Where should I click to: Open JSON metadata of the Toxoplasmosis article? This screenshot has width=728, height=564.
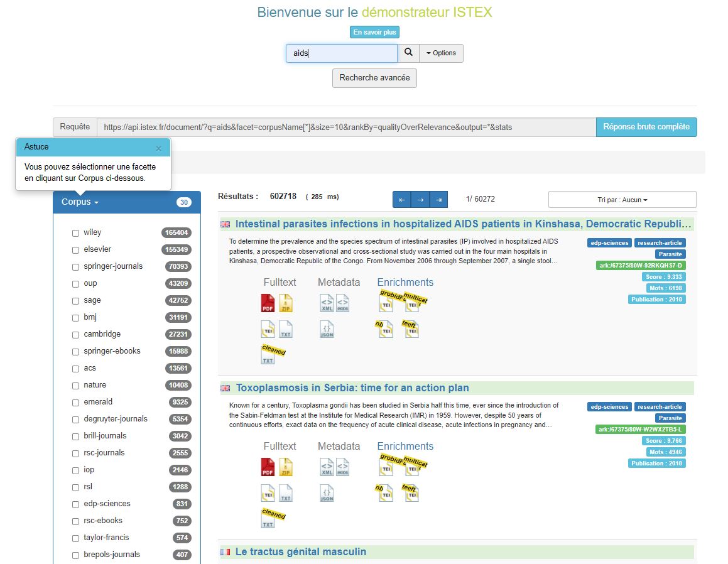click(x=327, y=493)
